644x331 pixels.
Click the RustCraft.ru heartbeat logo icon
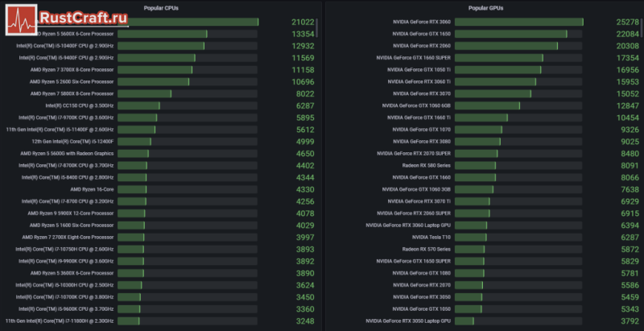coord(22,19)
